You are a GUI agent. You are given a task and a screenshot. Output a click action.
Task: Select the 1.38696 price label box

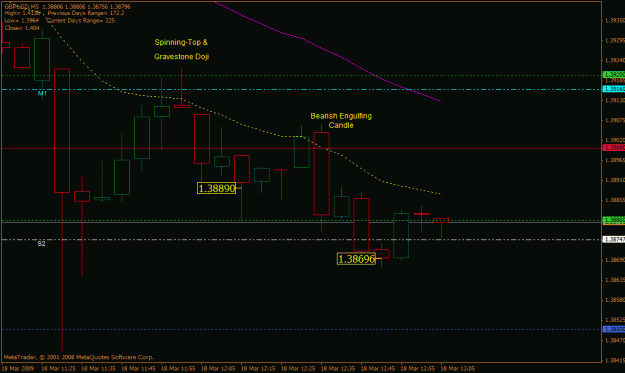pos(356,259)
